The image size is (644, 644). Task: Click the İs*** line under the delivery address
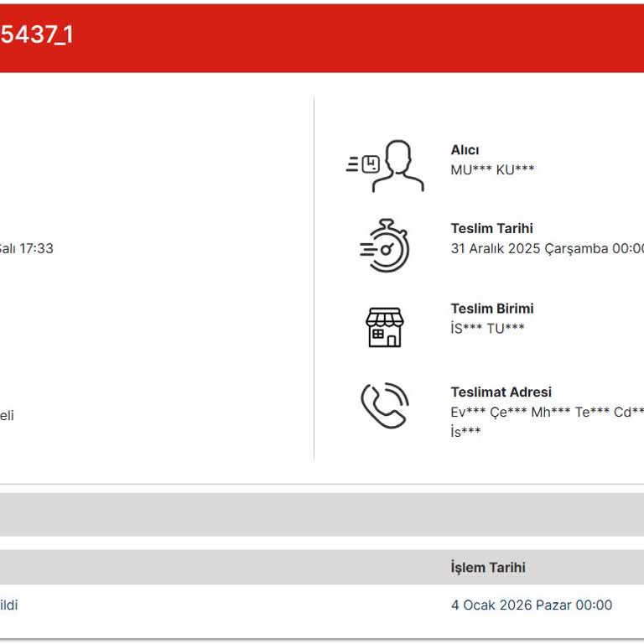(x=465, y=431)
